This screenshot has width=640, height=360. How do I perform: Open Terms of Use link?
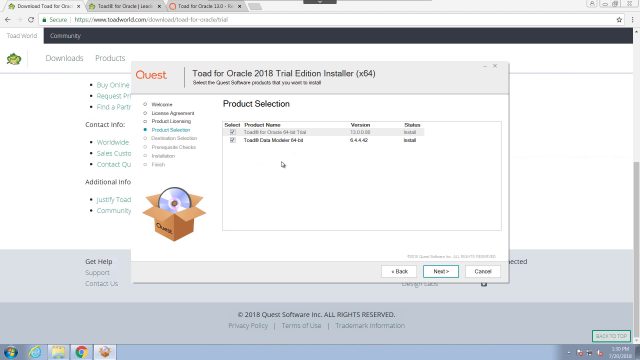(301, 325)
